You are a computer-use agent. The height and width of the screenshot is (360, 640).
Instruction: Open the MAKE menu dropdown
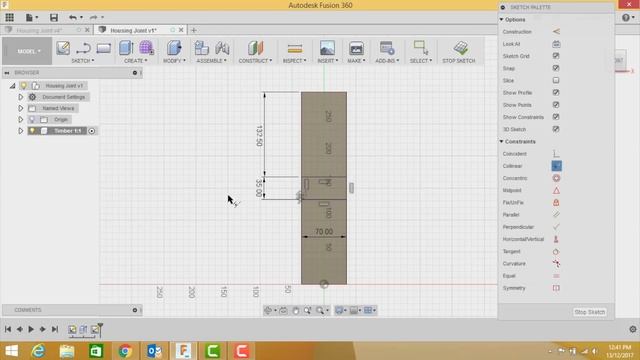pyautogui.click(x=356, y=60)
